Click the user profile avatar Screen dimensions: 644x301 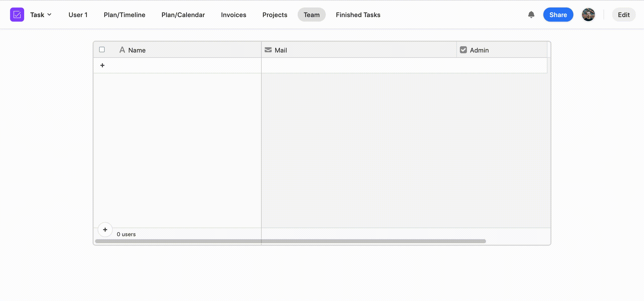point(588,15)
